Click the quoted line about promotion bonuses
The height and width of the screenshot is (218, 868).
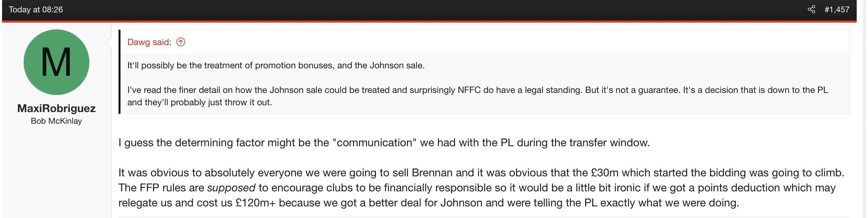click(x=276, y=65)
